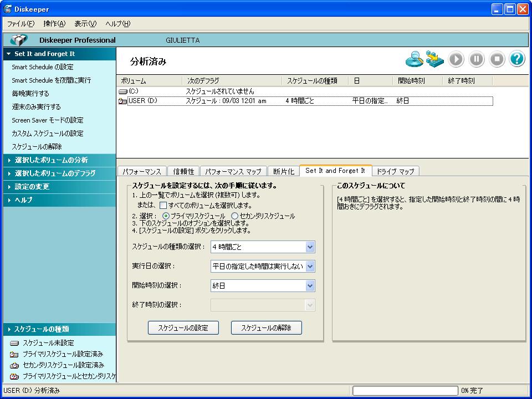Expand 選択したボリュームのデフラグ section
The height and width of the screenshot is (399, 532).
59,173
